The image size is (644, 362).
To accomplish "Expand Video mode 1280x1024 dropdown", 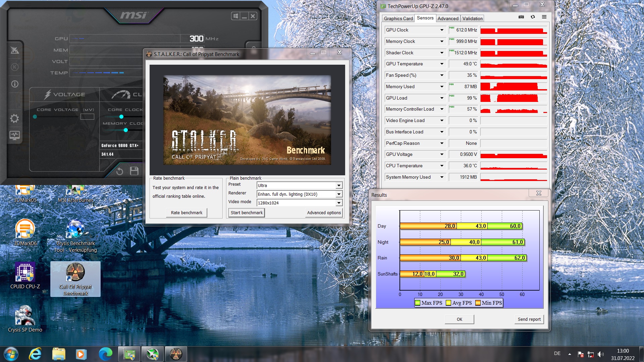I will point(339,203).
